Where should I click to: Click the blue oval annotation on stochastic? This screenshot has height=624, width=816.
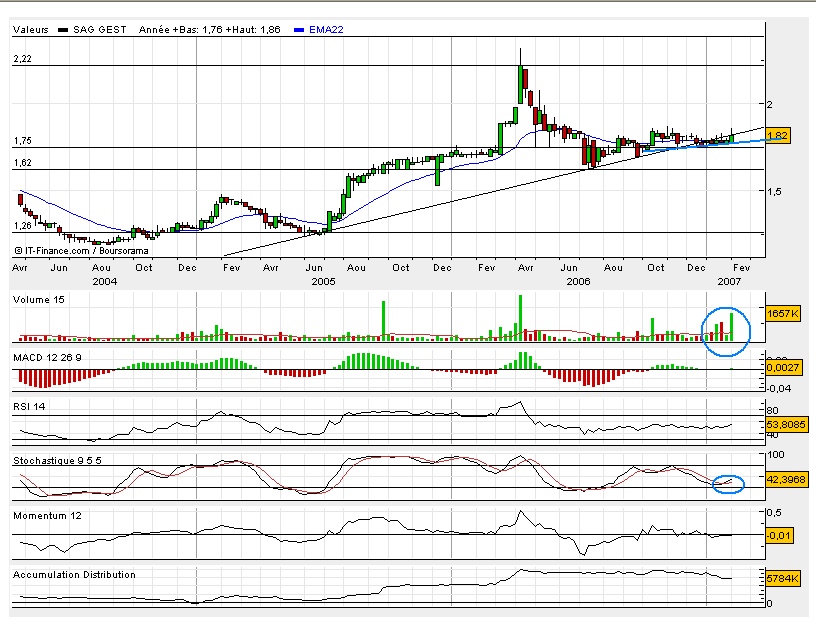tap(729, 482)
